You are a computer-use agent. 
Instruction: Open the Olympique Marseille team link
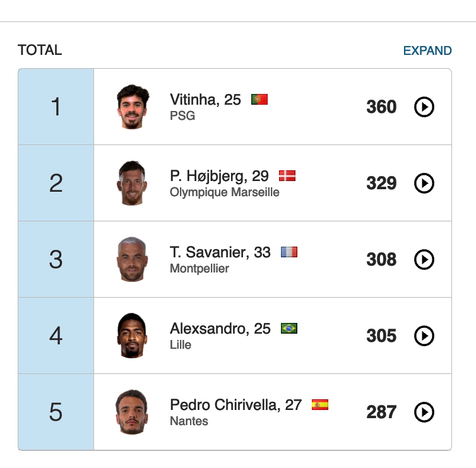(224, 192)
